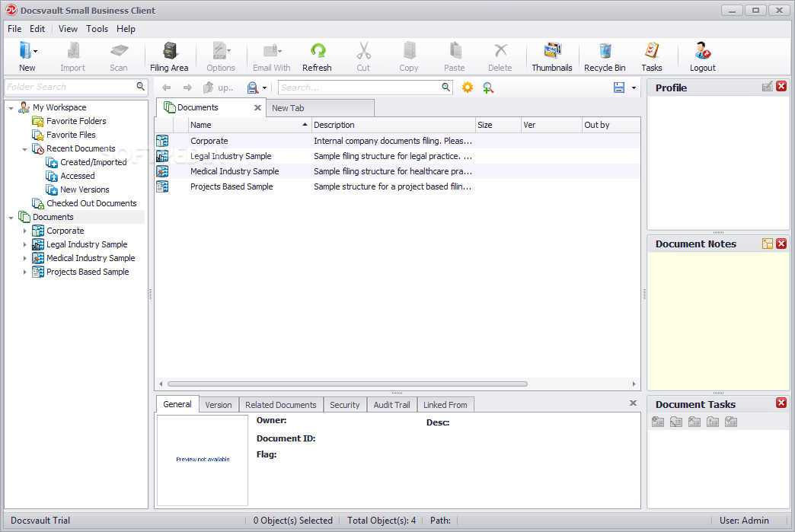Expand the Medical Industry Sample node
This screenshot has width=795, height=532.
point(25,259)
